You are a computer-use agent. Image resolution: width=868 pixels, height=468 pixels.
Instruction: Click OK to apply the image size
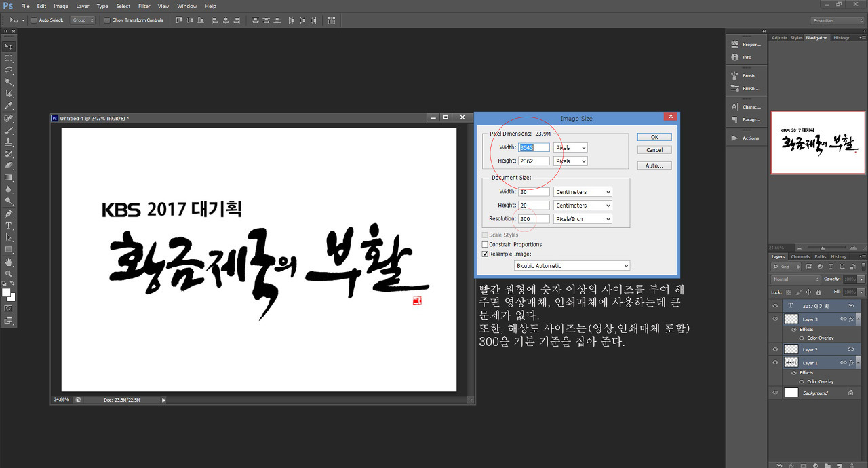click(653, 136)
